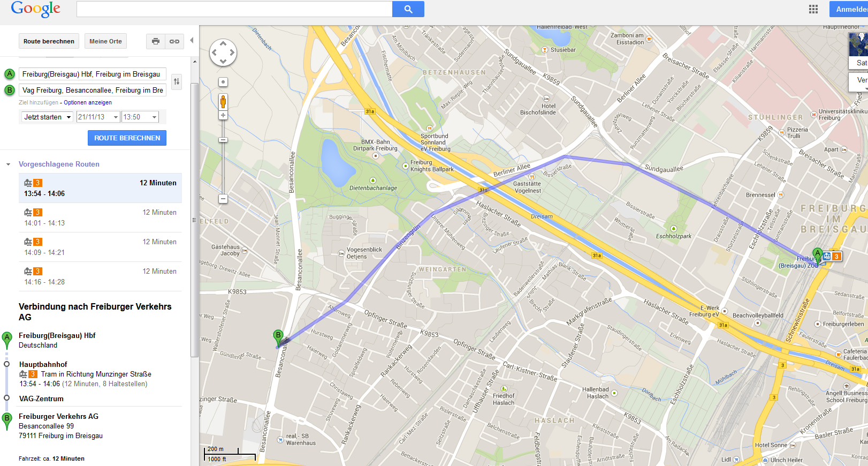Screen dimensions: 868x466
Task: Open the share link icon
Action: 174,41
